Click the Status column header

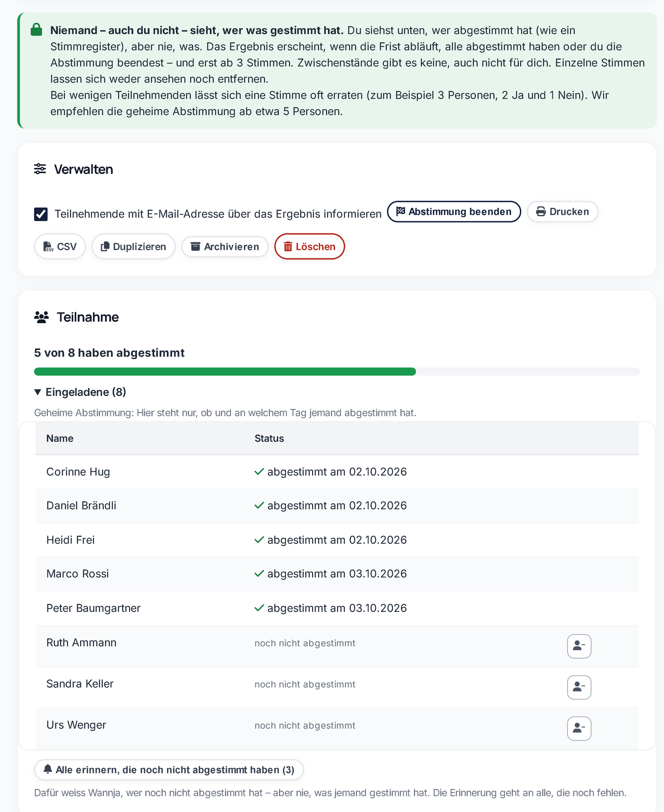click(269, 438)
